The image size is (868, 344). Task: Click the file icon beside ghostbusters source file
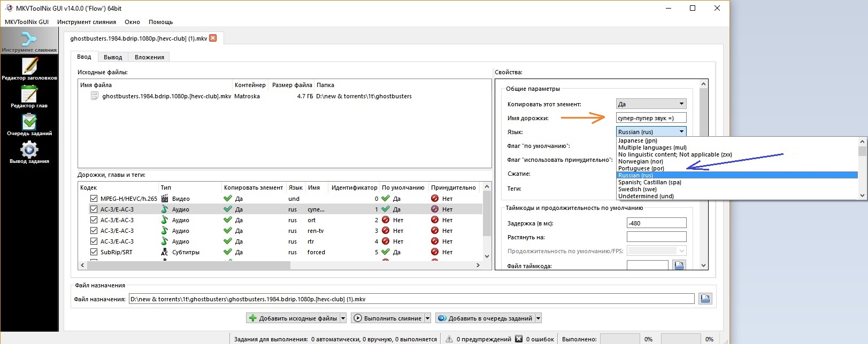[95, 96]
